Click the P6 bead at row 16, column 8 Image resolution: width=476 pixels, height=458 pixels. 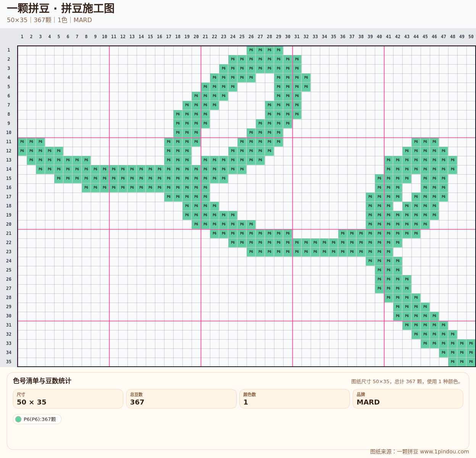pos(86,188)
